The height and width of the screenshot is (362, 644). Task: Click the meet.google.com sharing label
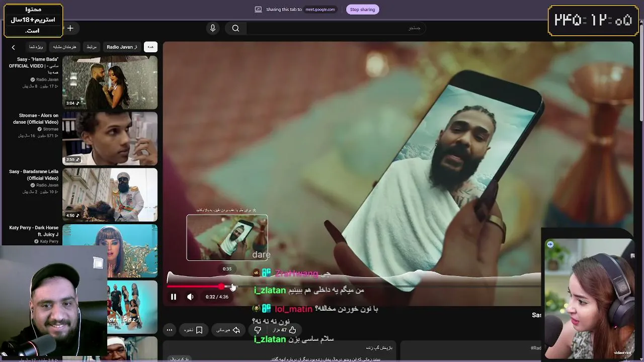point(320,10)
